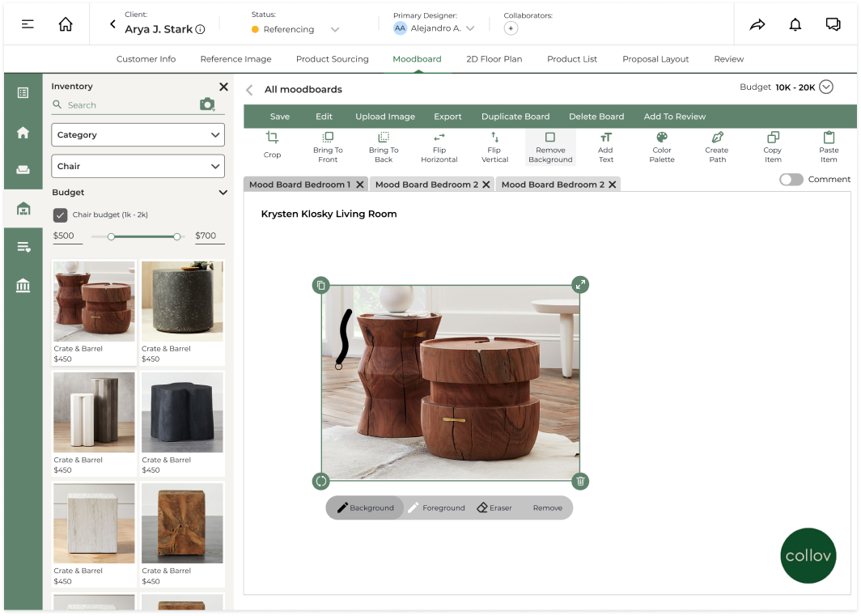Viewport: 861px width, 616px height.
Task: Switch to Product List tab
Action: coord(572,59)
